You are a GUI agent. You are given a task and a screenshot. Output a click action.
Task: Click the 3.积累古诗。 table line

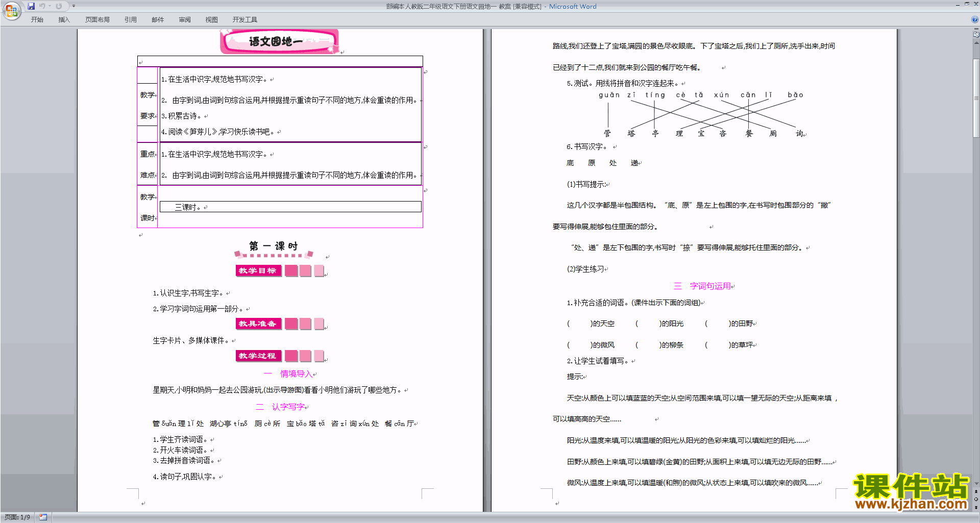coord(181,116)
